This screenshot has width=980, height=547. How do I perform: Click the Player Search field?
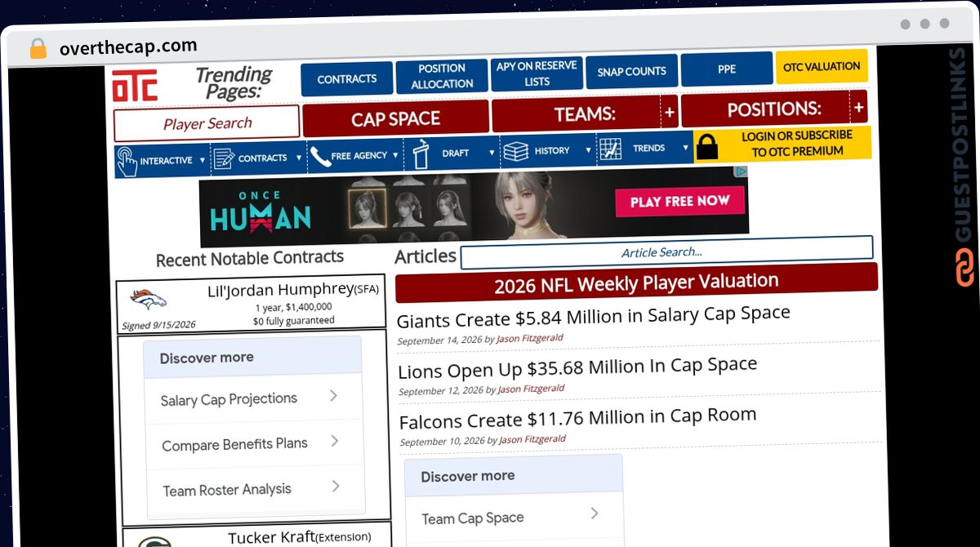coord(207,123)
